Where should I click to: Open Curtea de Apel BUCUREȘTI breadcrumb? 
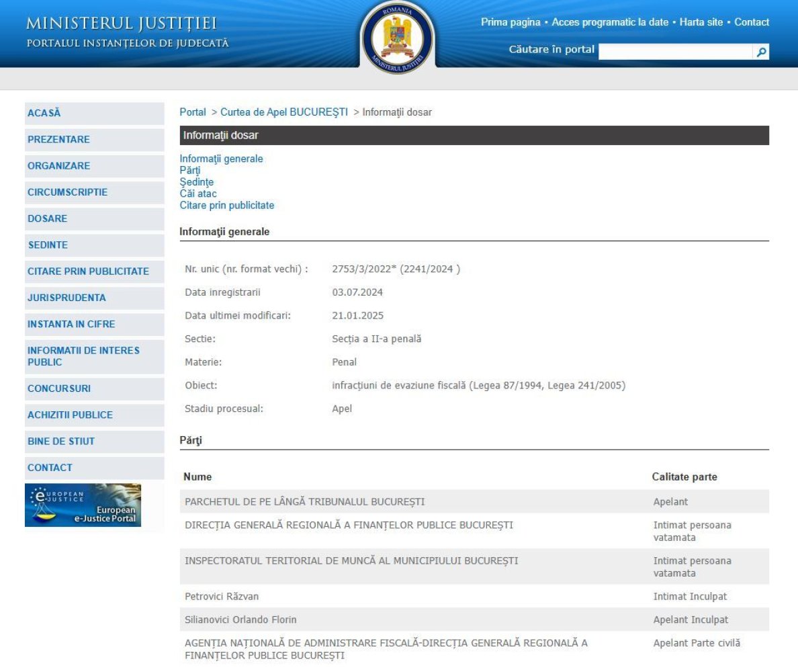pos(284,112)
